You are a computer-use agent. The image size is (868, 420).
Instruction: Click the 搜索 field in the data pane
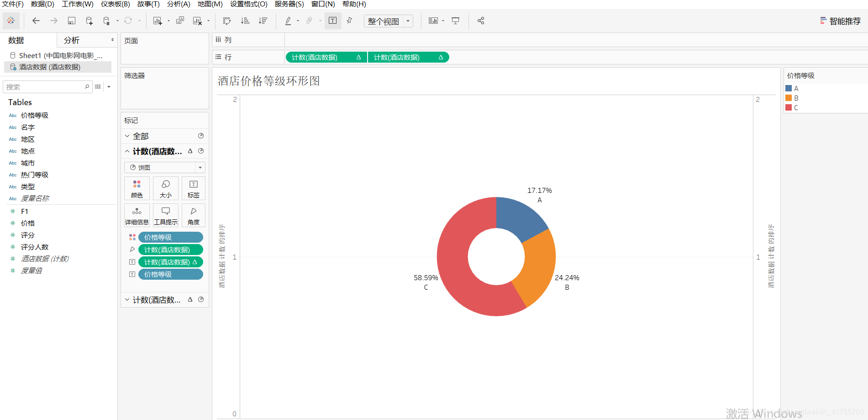[x=46, y=86]
